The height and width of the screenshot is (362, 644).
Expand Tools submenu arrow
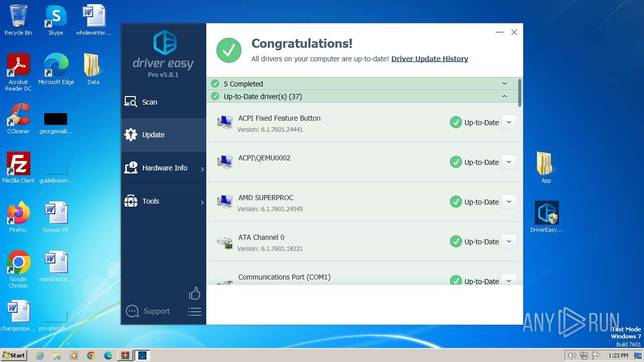point(202,203)
